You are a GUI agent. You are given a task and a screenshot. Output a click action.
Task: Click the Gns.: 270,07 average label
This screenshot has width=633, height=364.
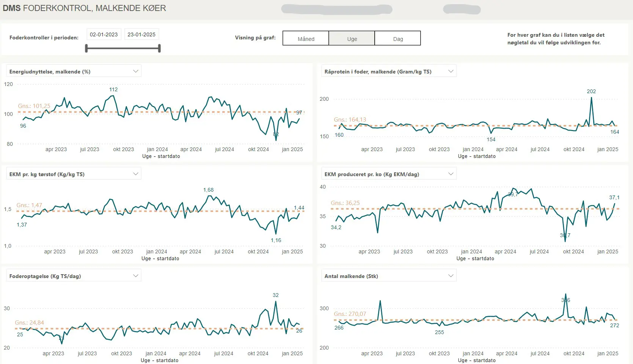(350, 314)
